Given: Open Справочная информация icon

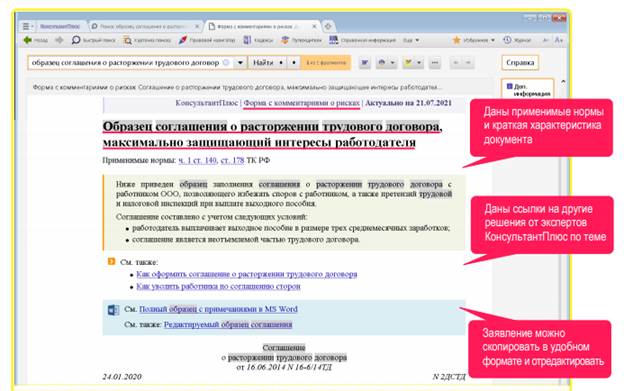Looking at the screenshot, I should click(333, 40).
